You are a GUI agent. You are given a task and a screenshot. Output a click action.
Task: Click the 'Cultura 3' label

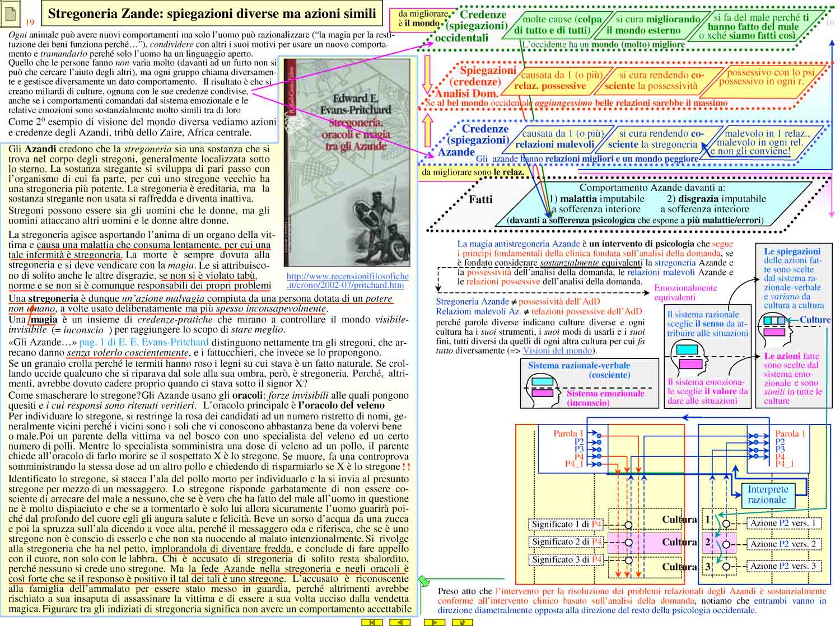(686, 567)
